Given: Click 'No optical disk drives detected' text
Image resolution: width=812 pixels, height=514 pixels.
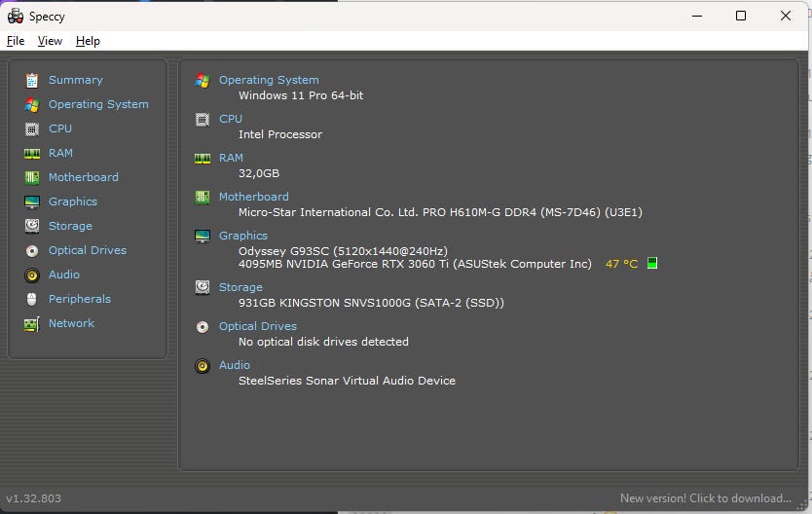Looking at the screenshot, I should tap(323, 342).
